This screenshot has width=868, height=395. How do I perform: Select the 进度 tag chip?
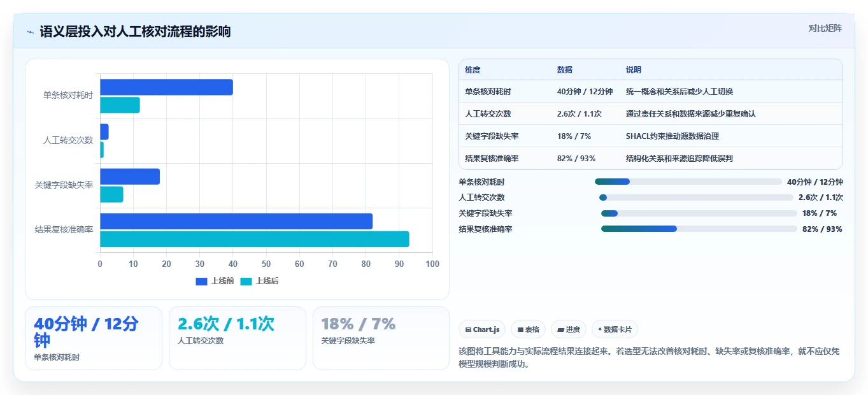[x=568, y=329]
